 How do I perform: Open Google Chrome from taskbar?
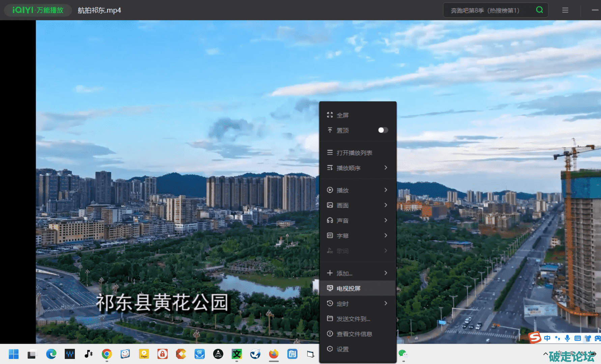click(x=107, y=354)
